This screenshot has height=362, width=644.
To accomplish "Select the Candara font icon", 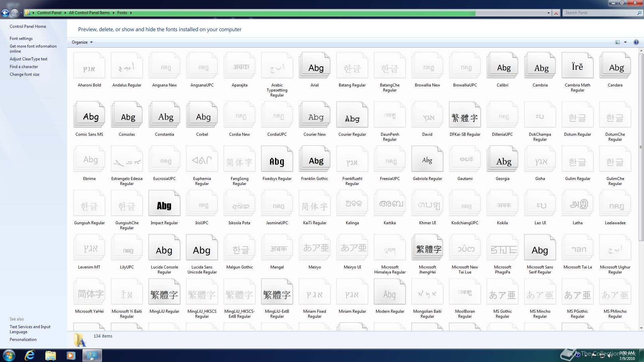I will [x=615, y=66].
